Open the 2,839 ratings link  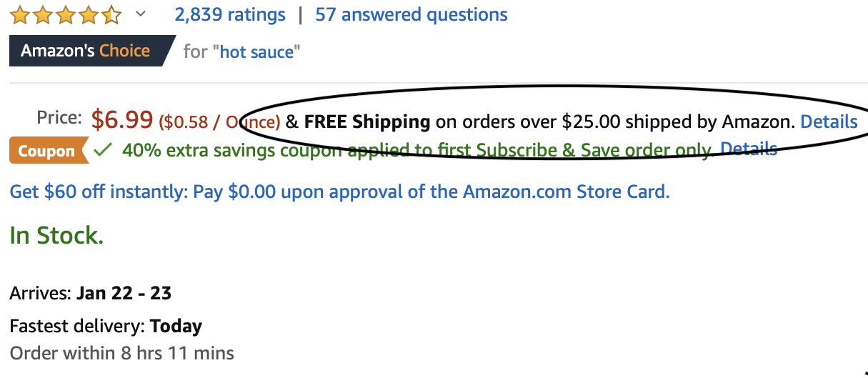point(230,14)
